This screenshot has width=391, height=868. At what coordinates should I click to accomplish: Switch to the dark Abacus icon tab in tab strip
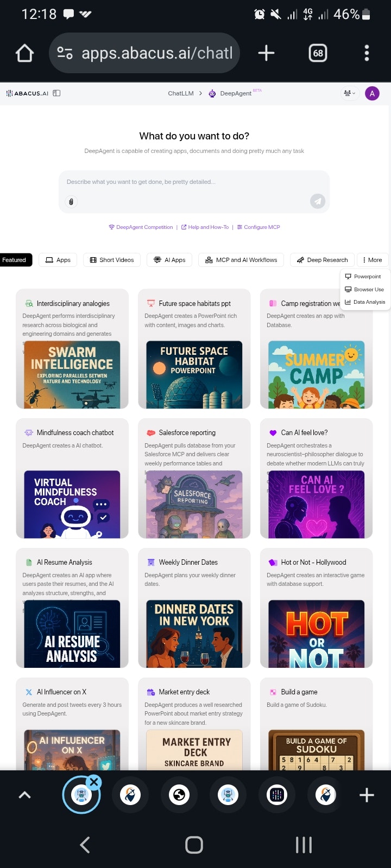pyautogui.click(x=277, y=795)
